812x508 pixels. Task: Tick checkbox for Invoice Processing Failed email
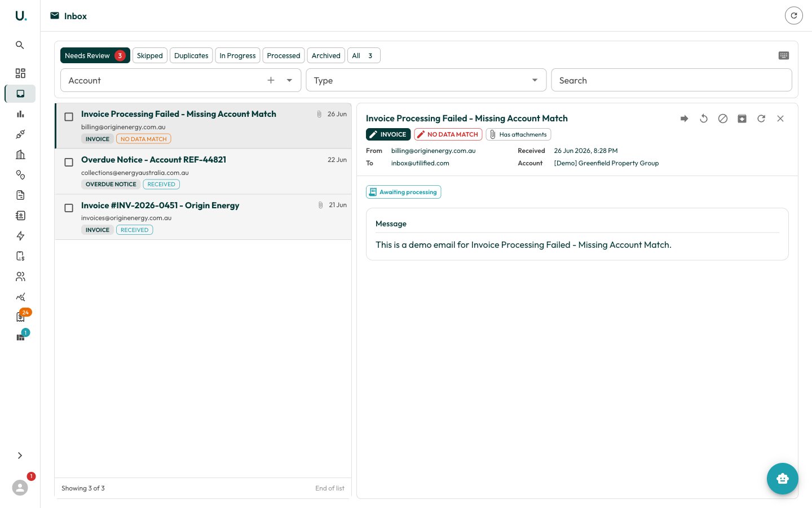click(69, 117)
